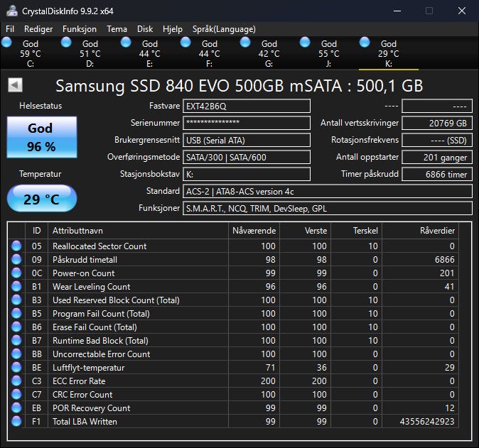Open the Rediger menu

pos(38,29)
